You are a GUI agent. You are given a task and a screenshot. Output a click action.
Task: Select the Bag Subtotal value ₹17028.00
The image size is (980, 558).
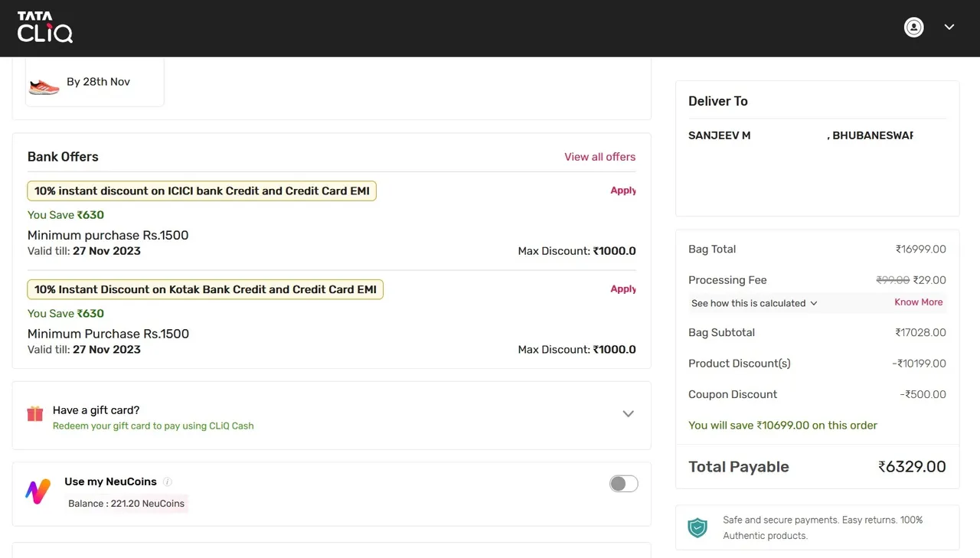click(921, 333)
